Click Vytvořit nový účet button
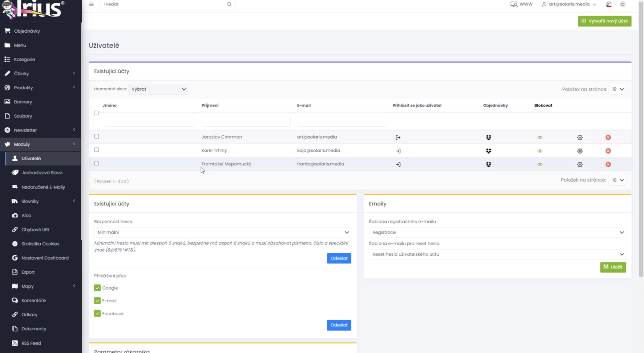This screenshot has width=644, height=353. tap(604, 21)
